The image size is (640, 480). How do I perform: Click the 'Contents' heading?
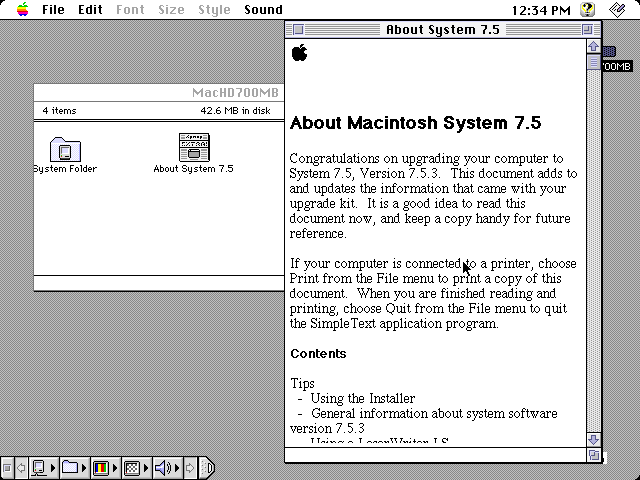point(318,353)
